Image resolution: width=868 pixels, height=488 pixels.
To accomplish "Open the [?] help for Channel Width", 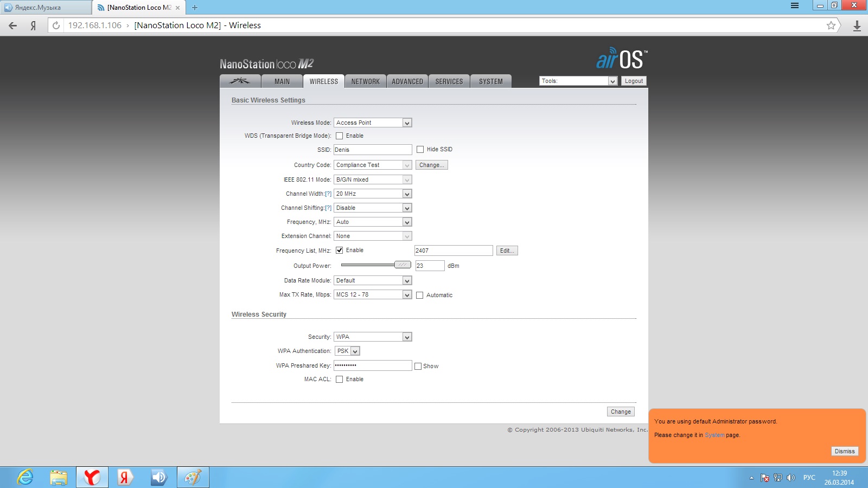I will (x=328, y=194).
